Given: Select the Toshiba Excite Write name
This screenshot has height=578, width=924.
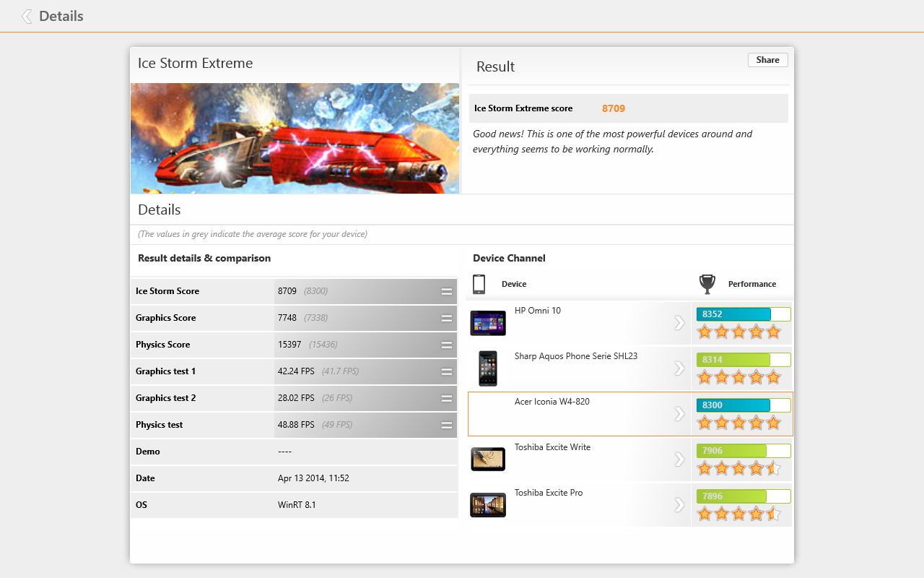Looking at the screenshot, I should click(x=552, y=447).
